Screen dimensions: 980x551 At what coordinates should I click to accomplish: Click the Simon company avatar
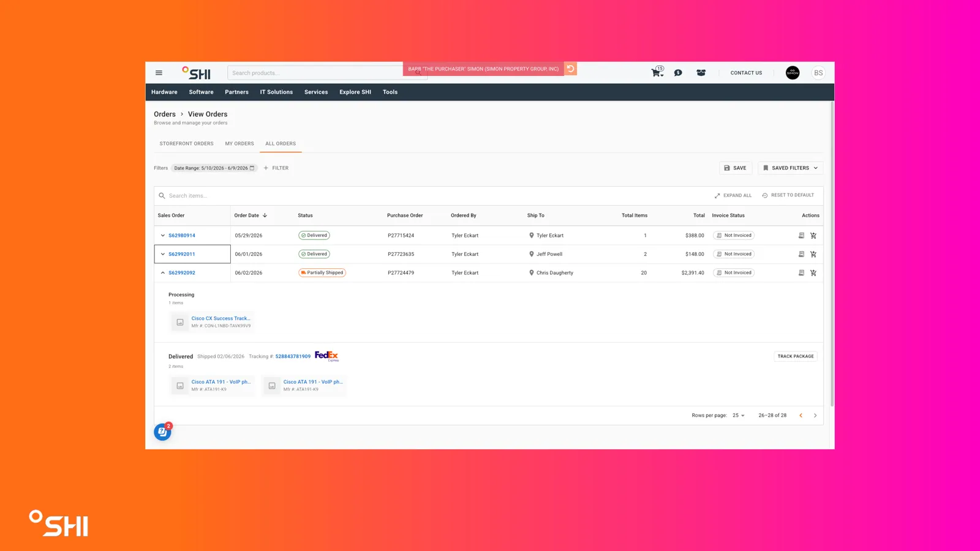[x=793, y=73]
